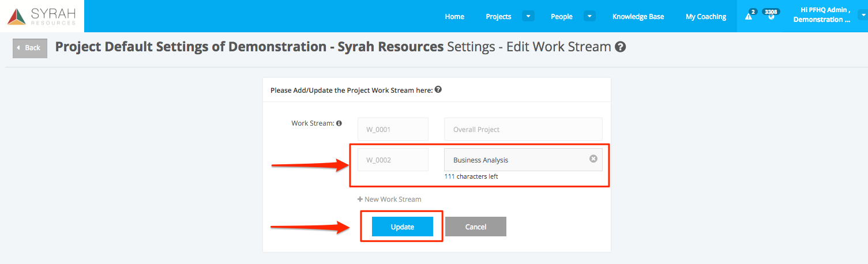Click the help icon after Project Work Stream prompt

tap(438, 90)
